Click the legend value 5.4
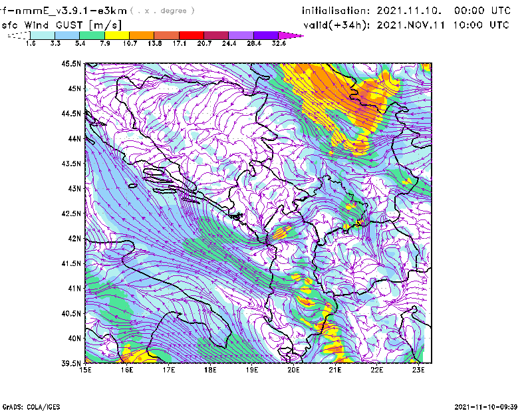 pyautogui.click(x=80, y=43)
